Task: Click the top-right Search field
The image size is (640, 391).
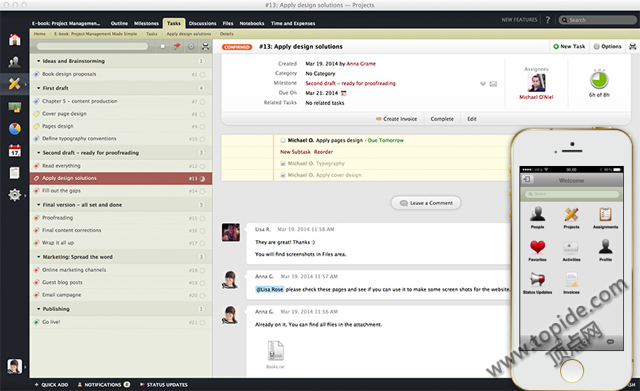Action: click(x=598, y=20)
